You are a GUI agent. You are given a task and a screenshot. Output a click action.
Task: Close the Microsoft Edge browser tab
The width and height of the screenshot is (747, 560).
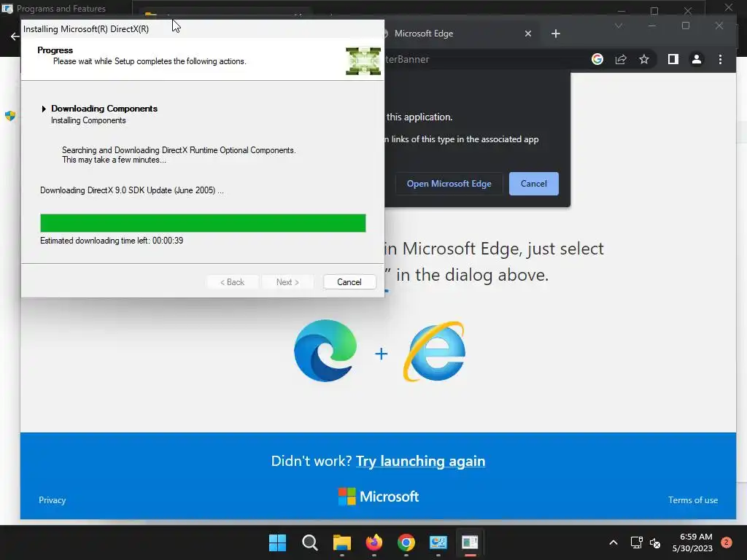[528, 34]
